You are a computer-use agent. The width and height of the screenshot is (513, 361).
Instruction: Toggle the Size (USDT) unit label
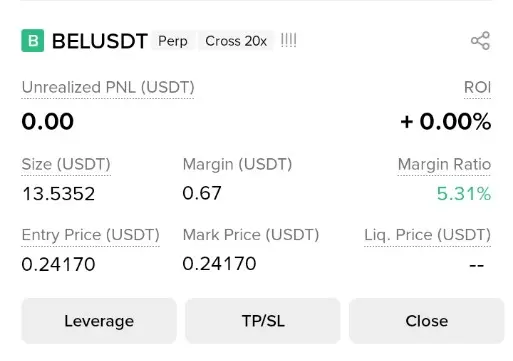pos(66,164)
